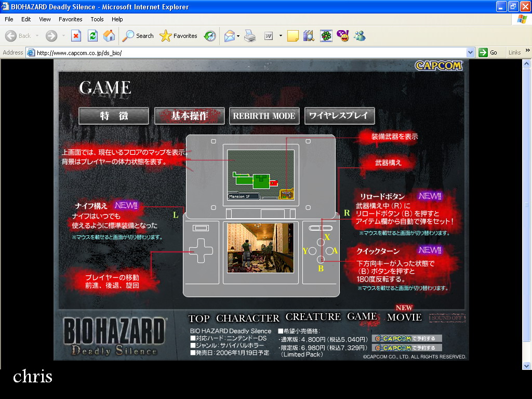
Task: Open the Favorites menu in the menu bar
Action: 70,19
